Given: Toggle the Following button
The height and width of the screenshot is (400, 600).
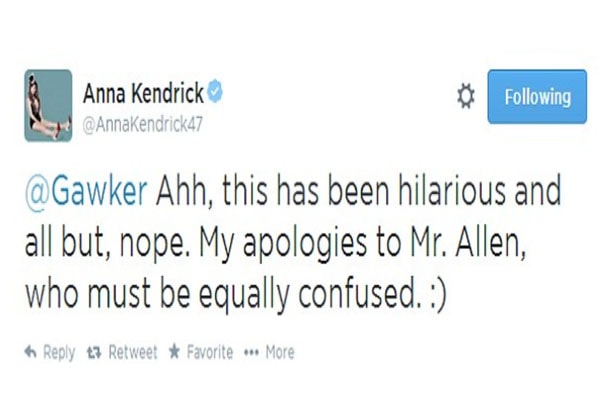Looking at the screenshot, I should [537, 97].
